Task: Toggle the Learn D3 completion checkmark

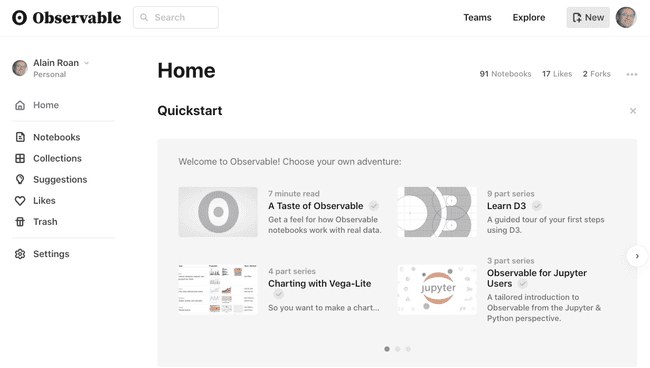Action: point(536,206)
